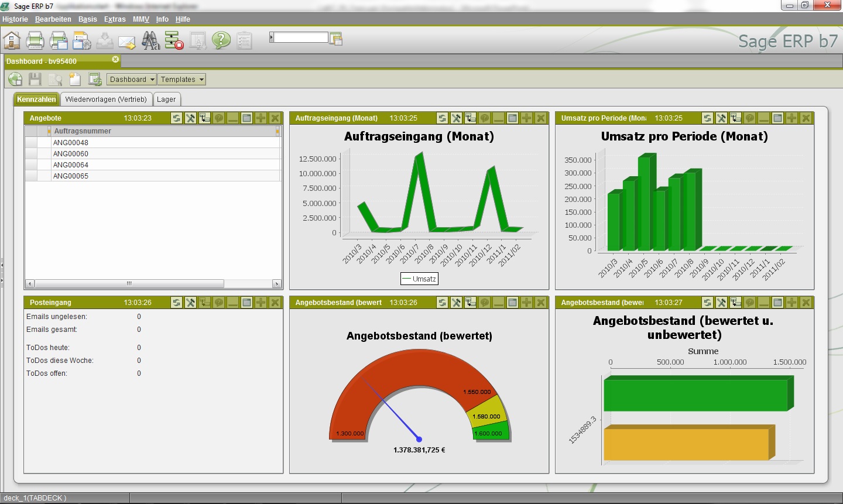Open the Extras menu
The height and width of the screenshot is (504, 843).
tap(115, 19)
